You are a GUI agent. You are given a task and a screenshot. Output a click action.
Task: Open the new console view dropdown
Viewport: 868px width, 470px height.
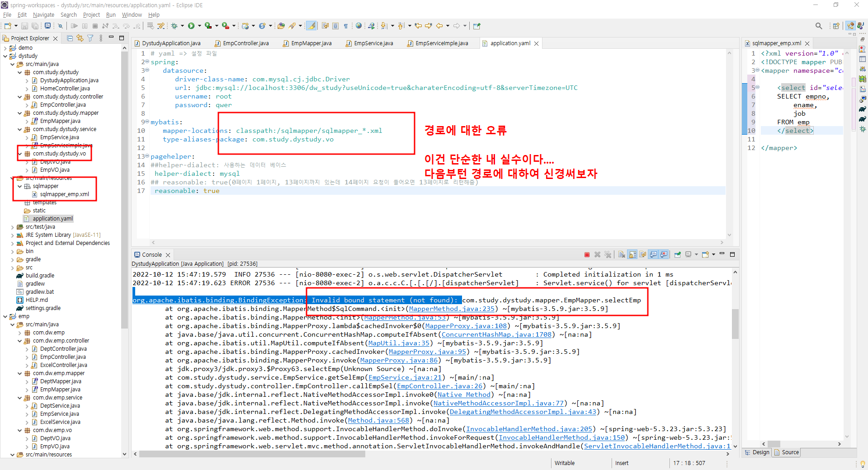(713, 254)
